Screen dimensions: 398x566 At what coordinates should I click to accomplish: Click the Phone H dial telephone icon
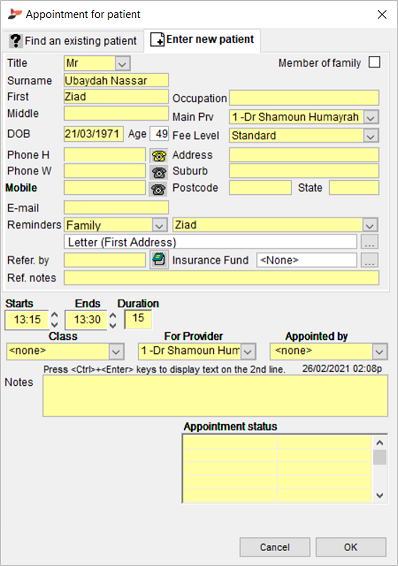point(159,156)
